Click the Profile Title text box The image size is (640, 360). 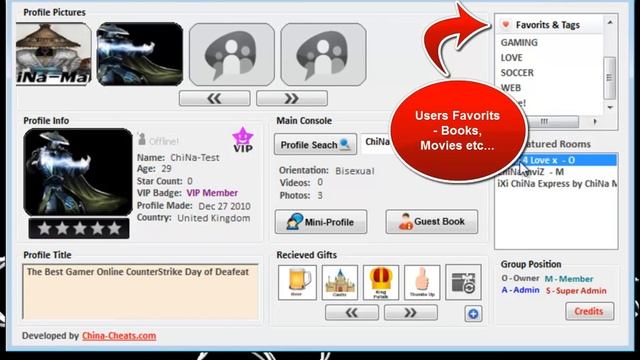(x=140, y=291)
